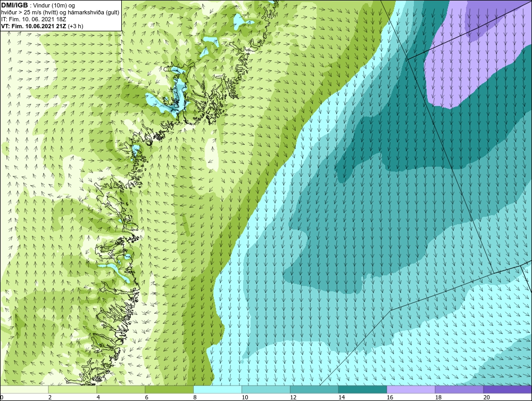This screenshot has height=401, width=532.
Task: Click the 6–8 m/s olive green legend swatch
Action: (169, 390)
